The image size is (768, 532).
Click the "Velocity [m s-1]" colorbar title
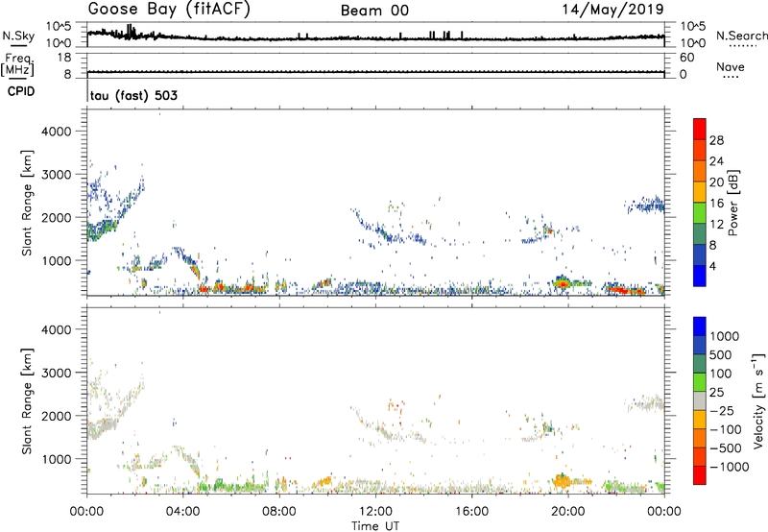[x=758, y=400]
